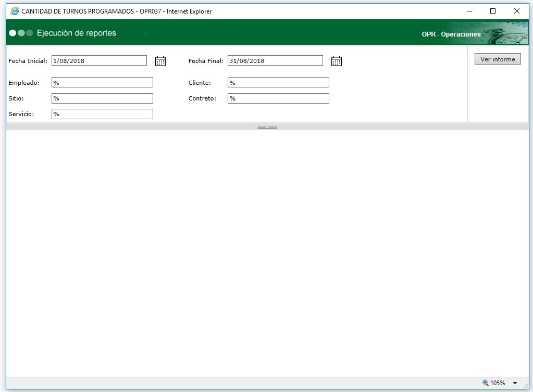Collapse the parameters panel with the arrow handle

pyautogui.click(x=267, y=128)
